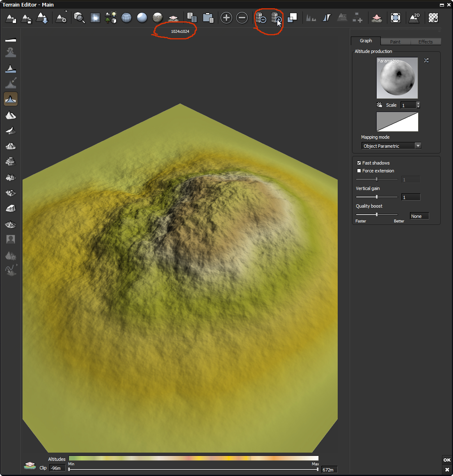The height and width of the screenshot is (476, 453).
Task: Switch to the Graph tab
Action: click(x=366, y=41)
